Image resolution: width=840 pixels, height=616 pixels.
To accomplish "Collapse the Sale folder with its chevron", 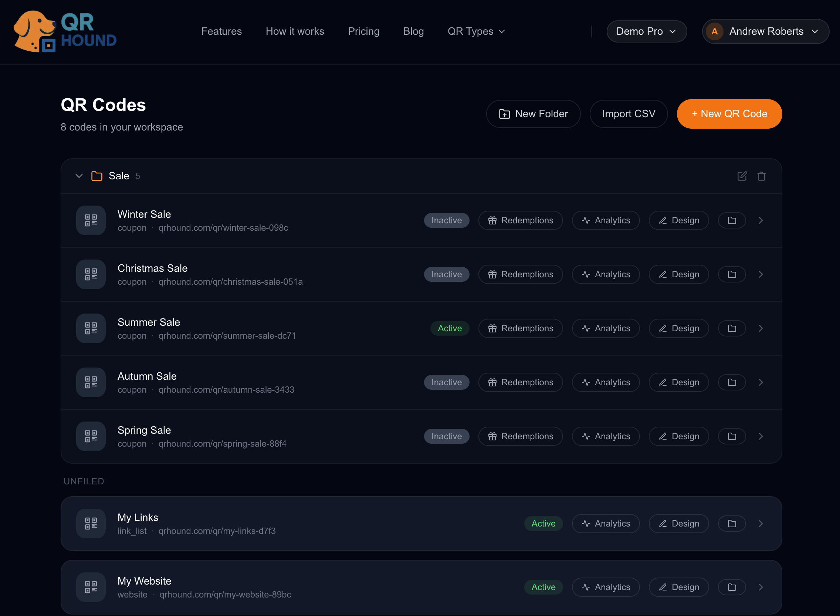I will [x=79, y=176].
